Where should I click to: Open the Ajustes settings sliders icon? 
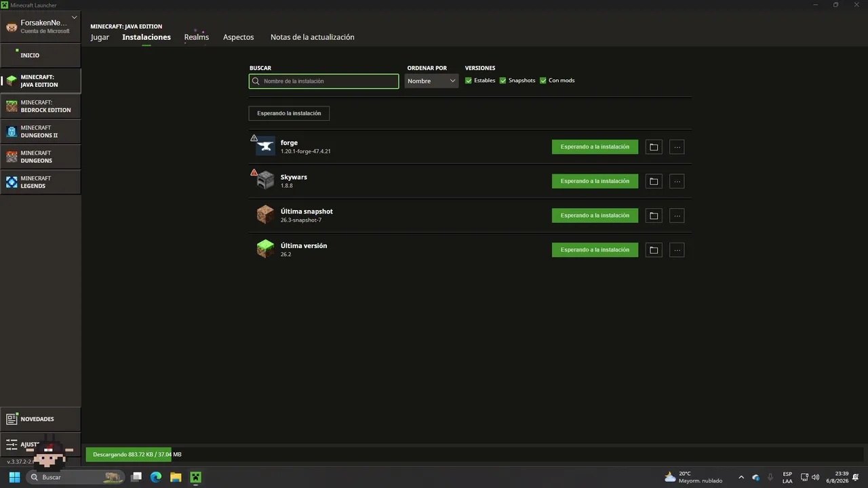12,445
